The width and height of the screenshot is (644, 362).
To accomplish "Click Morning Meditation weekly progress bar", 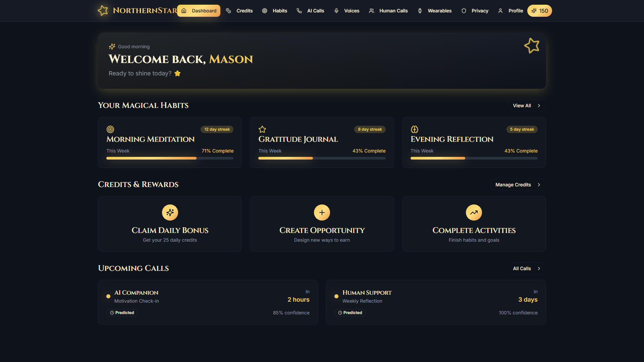I will coord(170,158).
